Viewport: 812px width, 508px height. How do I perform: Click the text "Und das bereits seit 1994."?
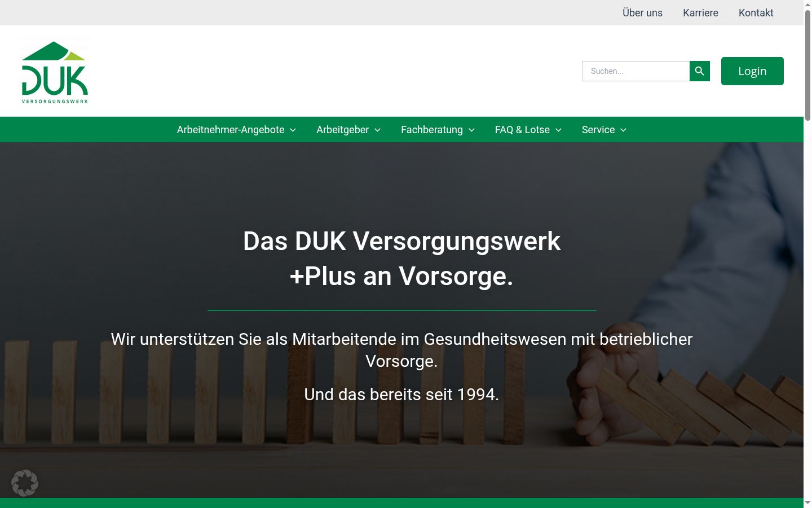point(401,394)
